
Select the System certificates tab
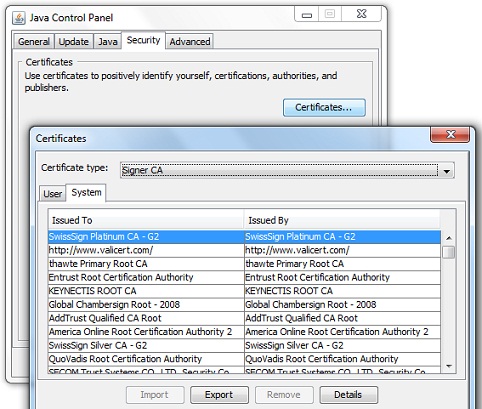point(86,193)
